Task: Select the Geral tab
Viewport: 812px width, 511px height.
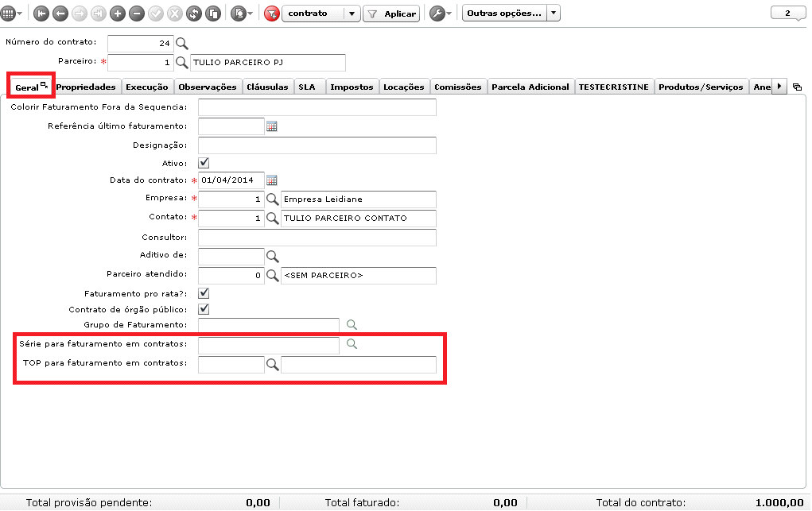Action: tap(31, 87)
